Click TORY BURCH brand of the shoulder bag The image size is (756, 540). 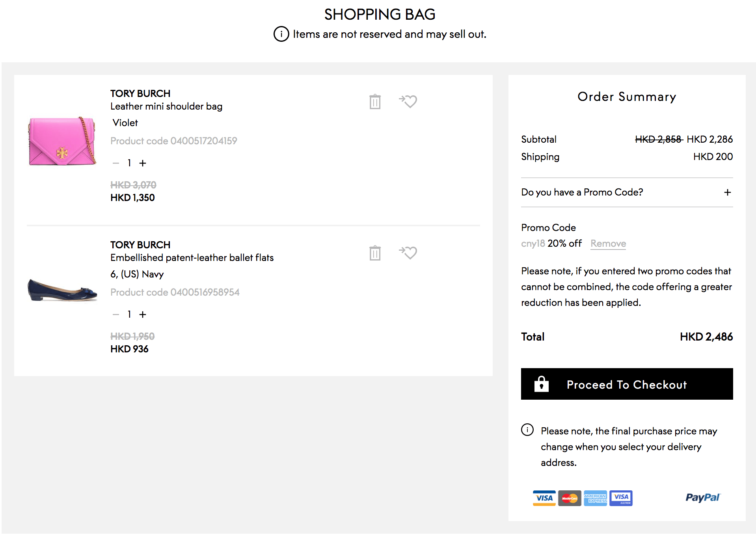click(140, 93)
